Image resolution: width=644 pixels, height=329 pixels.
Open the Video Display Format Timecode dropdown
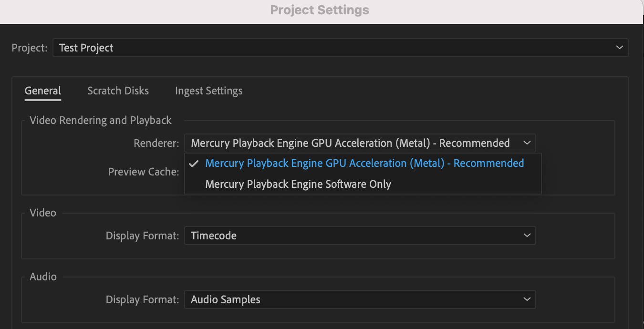pos(360,236)
